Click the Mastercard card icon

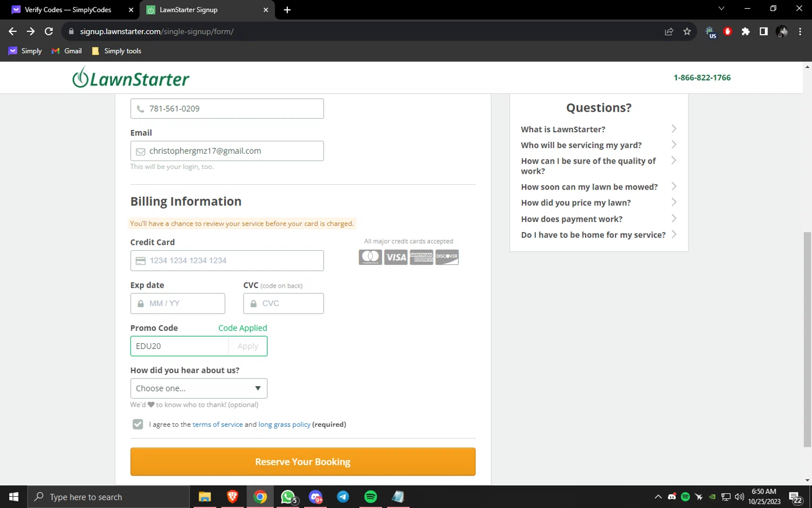click(x=370, y=257)
